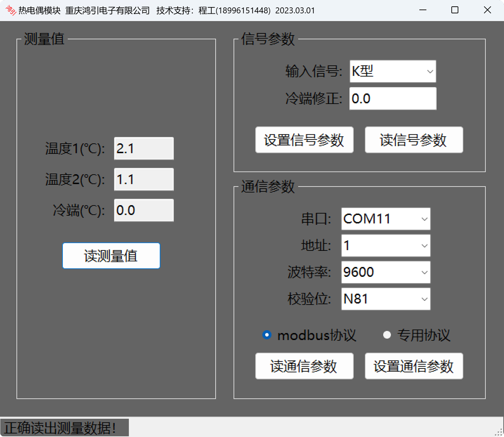Click the 信号参数 group label
The width and height of the screenshot is (504, 437).
point(268,39)
